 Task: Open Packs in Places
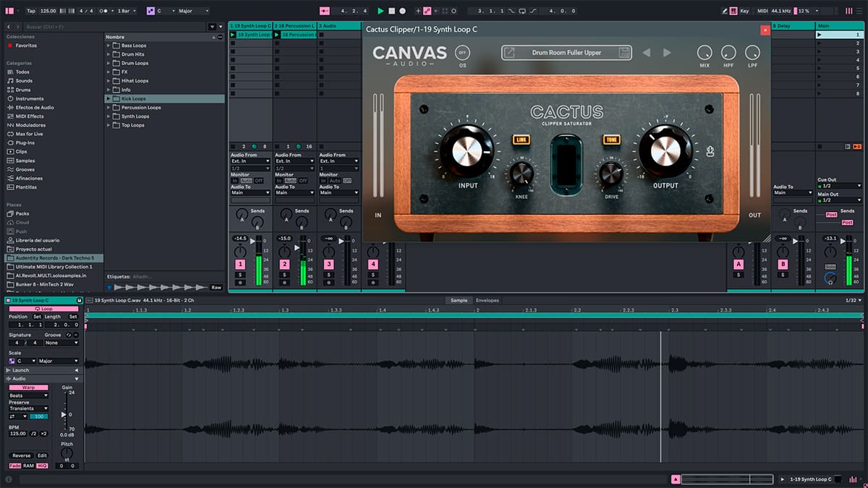pos(22,213)
